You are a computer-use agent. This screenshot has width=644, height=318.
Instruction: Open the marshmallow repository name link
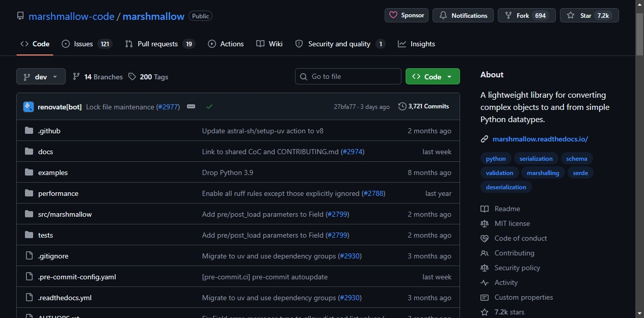(153, 16)
